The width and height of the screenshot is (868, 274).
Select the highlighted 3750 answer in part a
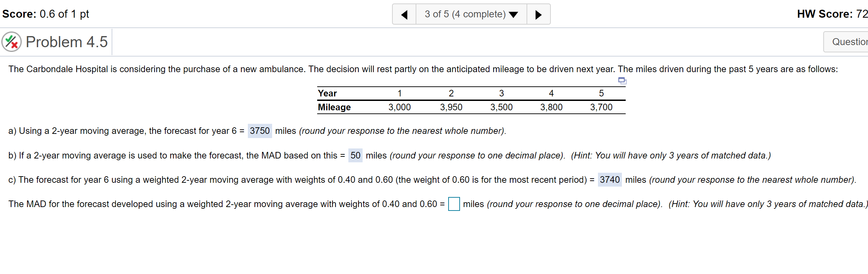point(260,131)
